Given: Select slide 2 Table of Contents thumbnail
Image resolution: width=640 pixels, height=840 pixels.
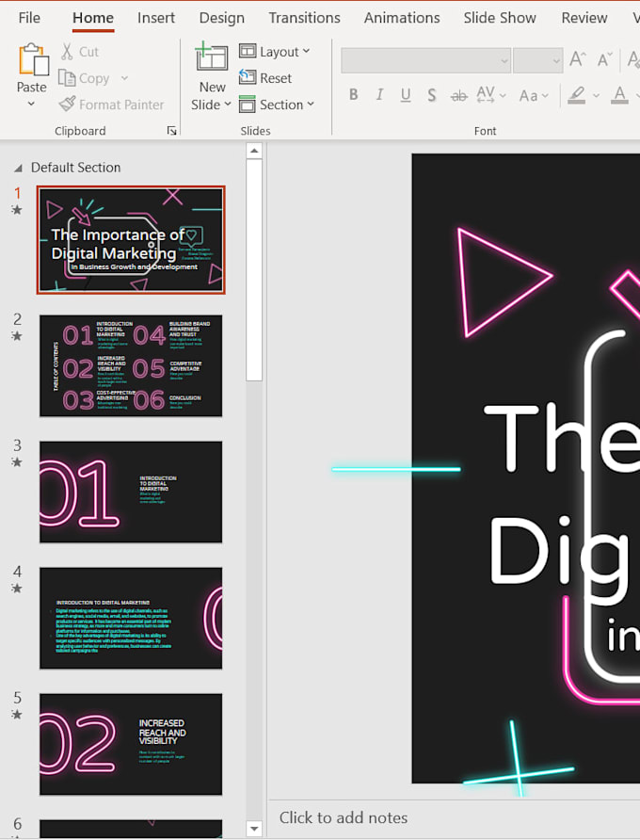Looking at the screenshot, I should point(131,365).
